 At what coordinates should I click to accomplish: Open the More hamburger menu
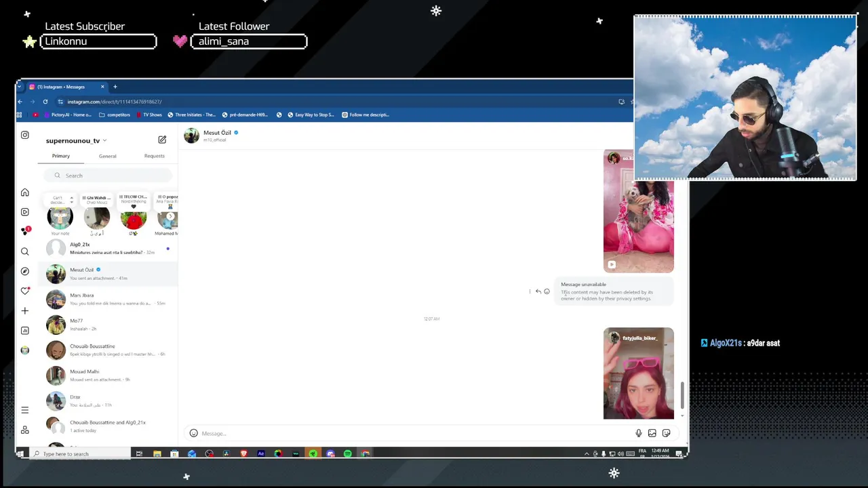pos(25,410)
